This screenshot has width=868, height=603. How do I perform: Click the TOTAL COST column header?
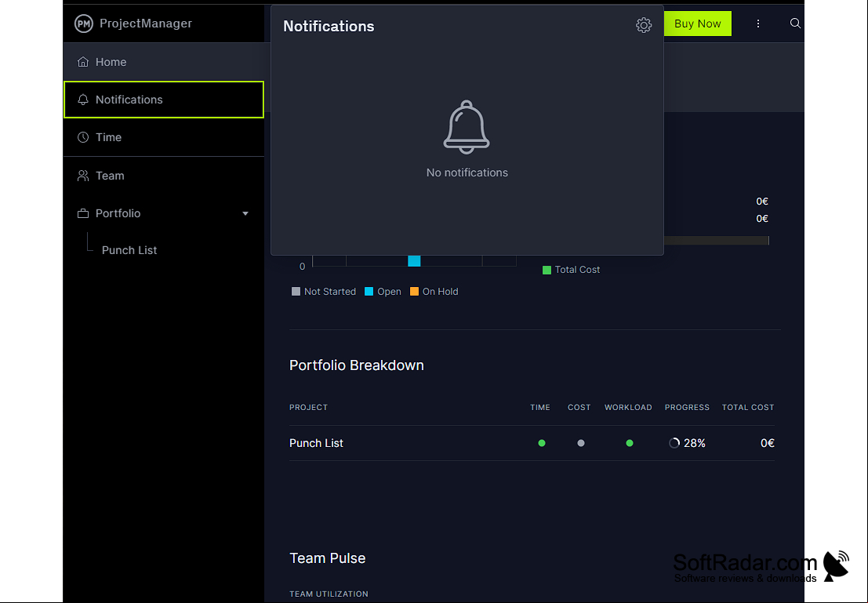tap(748, 408)
